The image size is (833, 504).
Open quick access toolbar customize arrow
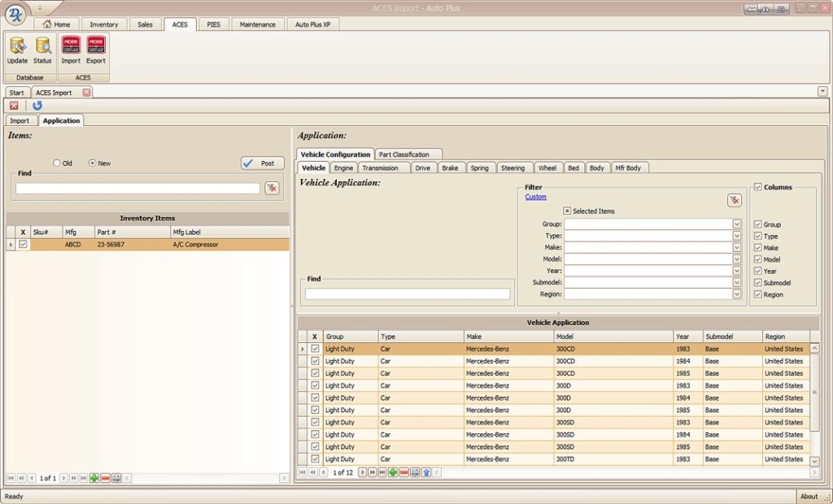[40, 7]
